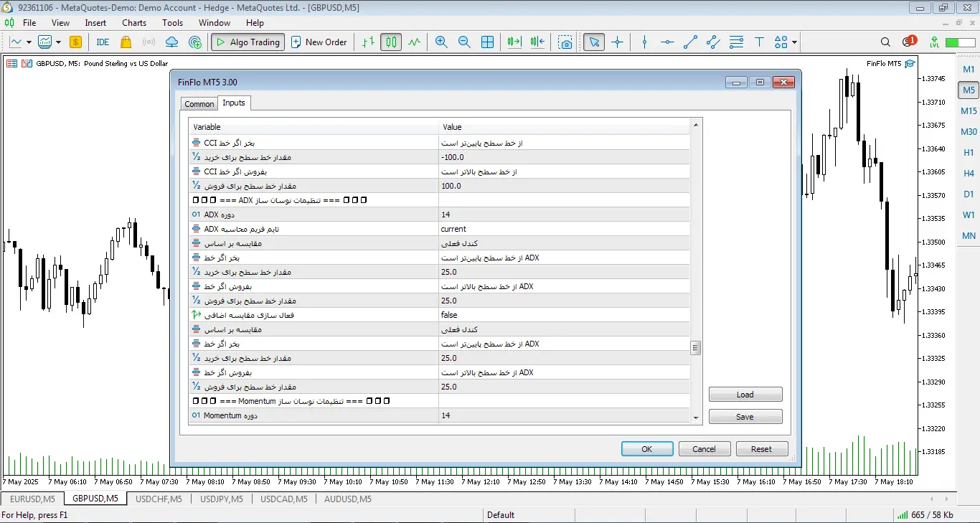Click Cancel in the FinFlo dialog
The height and width of the screenshot is (523, 980).
705,449
